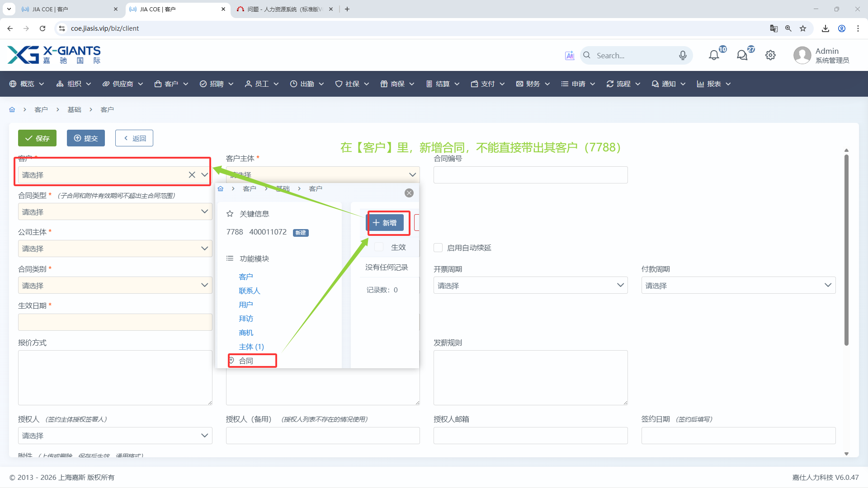Click the 返回 button
This screenshot has height=488, width=868.
(x=134, y=138)
